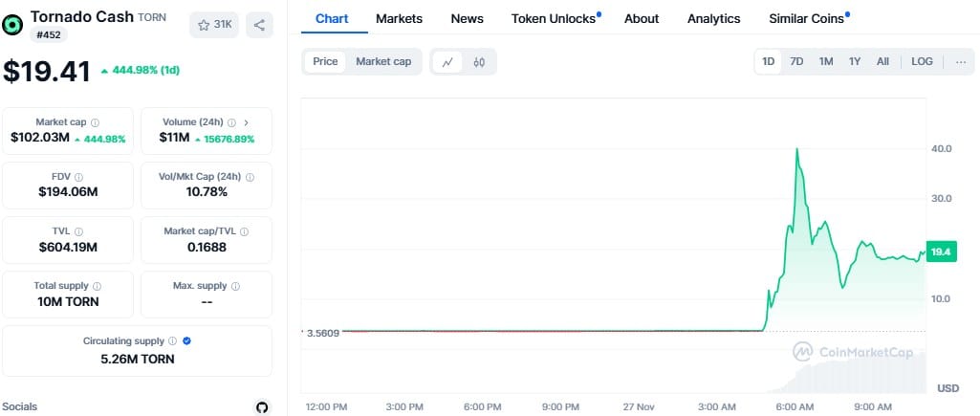The width and height of the screenshot is (980, 416).
Task: Click the 10.78% Vol/Mkt Cap value
Action: (x=207, y=192)
